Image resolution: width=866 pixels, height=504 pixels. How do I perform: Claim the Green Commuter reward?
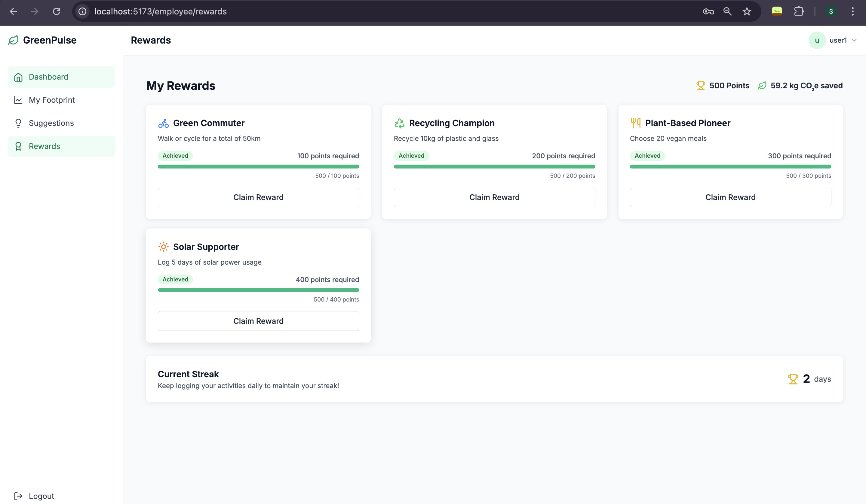pos(258,197)
